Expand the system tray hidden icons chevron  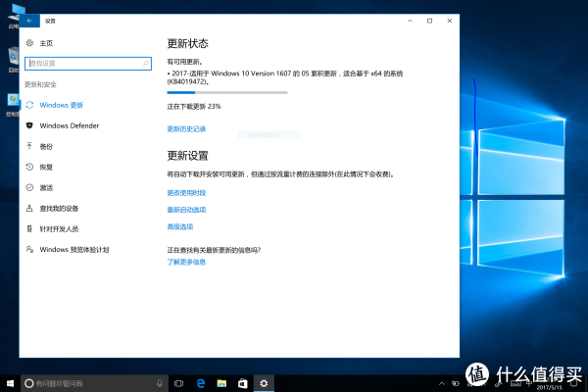coord(442,383)
